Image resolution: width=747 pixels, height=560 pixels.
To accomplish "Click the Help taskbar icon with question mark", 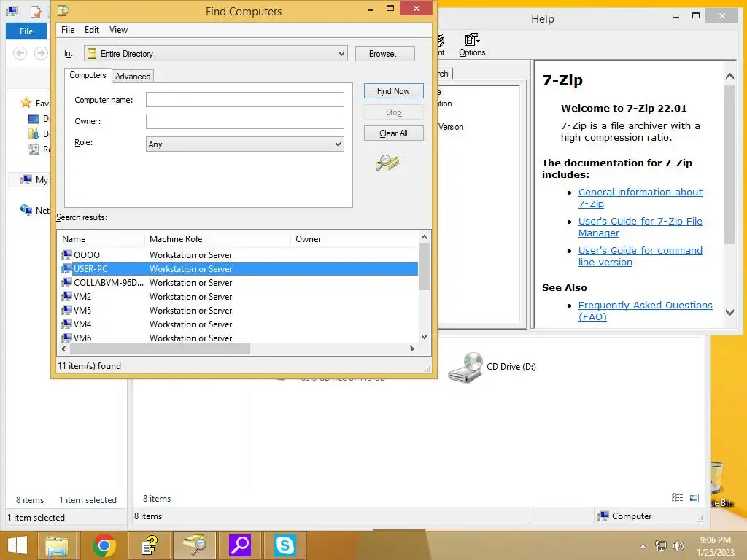I will pyautogui.click(x=150, y=545).
